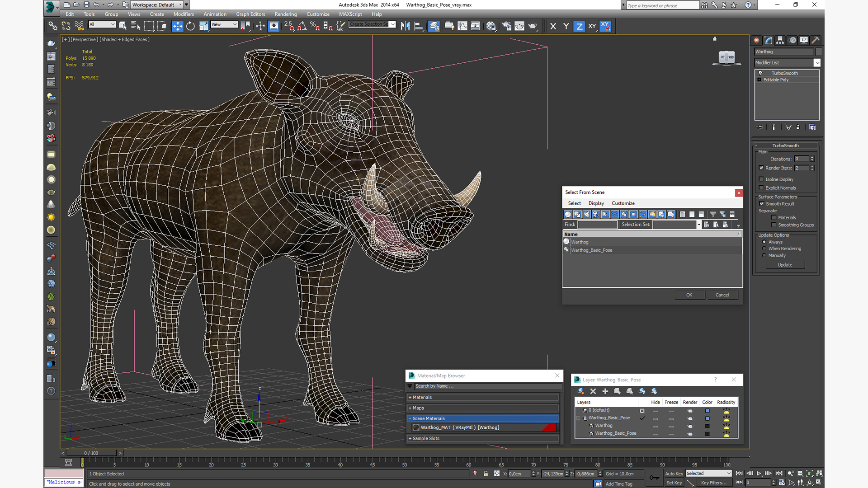
Task: Open Select by Name tool in toolbar
Action: click(136, 26)
